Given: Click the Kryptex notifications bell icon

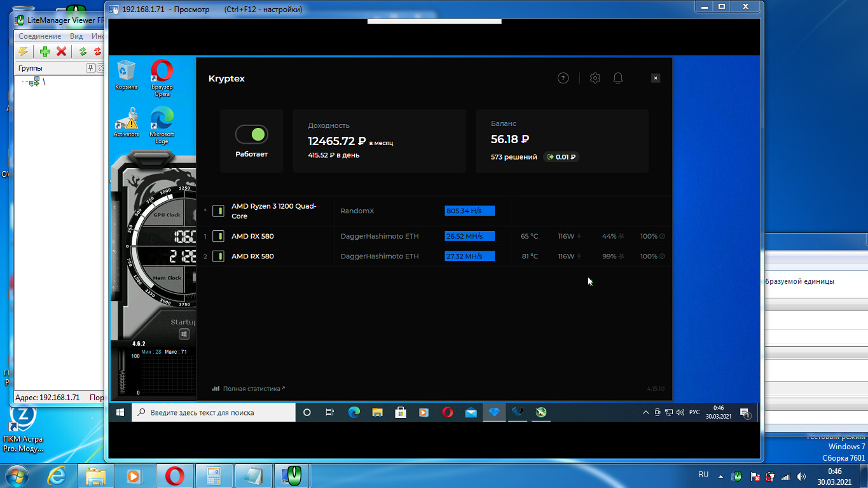Looking at the screenshot, I should 617,78.
